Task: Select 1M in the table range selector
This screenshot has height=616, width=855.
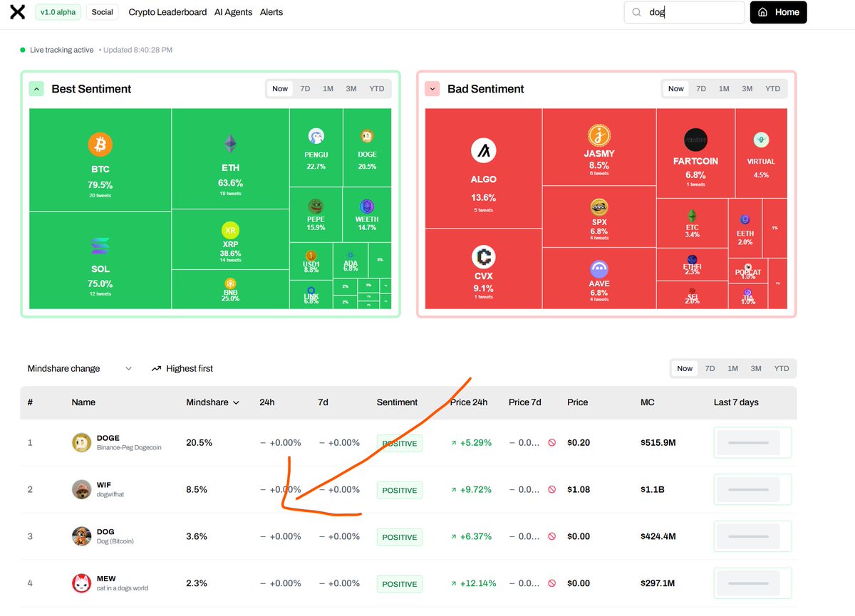Action: pyautogui.click(x=732, y=368)
